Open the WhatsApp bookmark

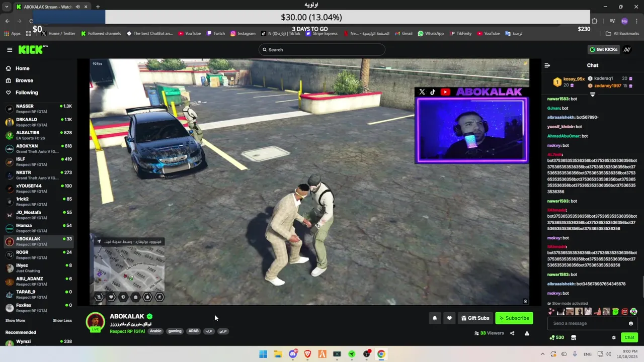click(431, 34)
